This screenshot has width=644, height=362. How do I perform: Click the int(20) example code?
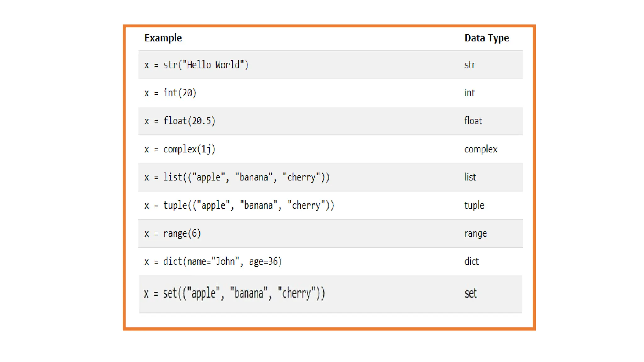coord(170,93)
